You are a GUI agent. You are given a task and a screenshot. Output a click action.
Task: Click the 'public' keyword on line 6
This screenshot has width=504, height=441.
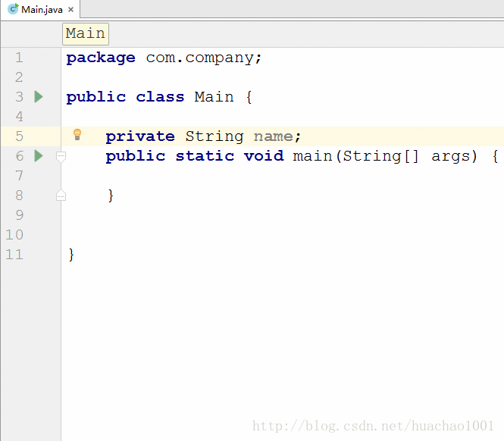[x=136, y=157]
